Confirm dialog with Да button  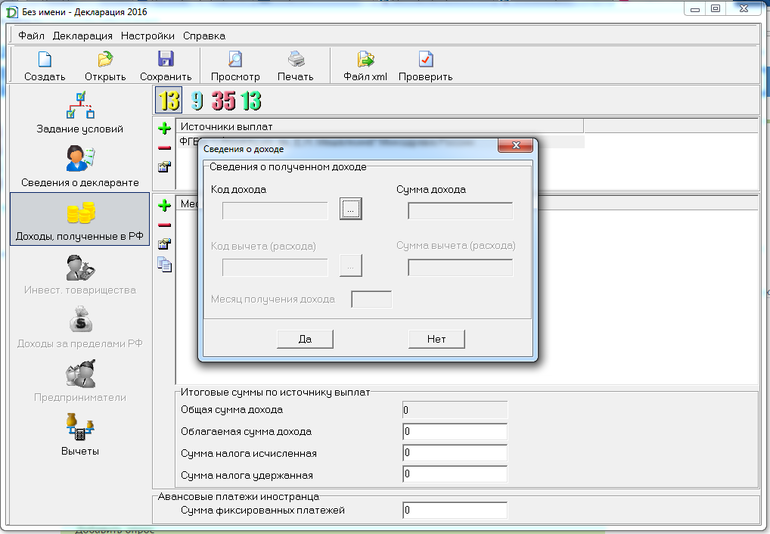tap(305, 339)
